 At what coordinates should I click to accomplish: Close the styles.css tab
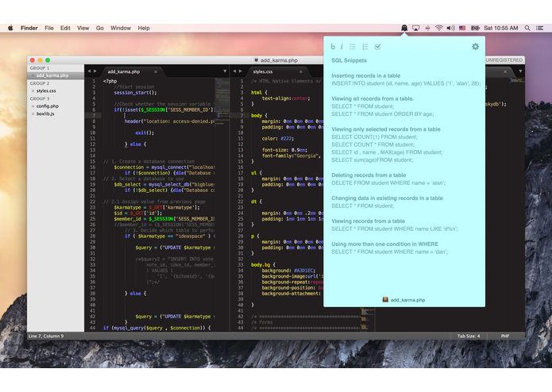[301, 71]
